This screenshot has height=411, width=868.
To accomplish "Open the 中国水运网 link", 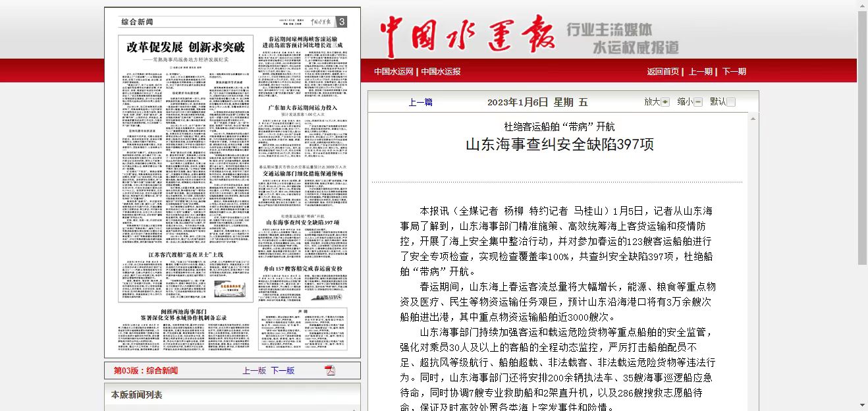I will 394,72.
